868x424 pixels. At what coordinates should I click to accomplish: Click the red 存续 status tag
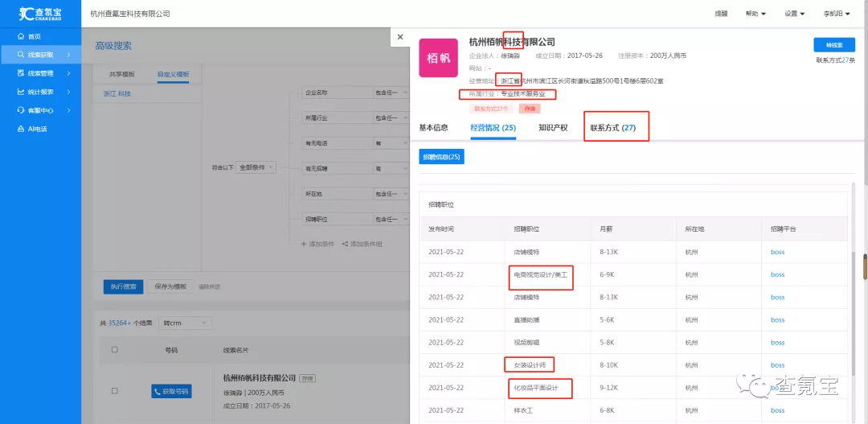click(529, 109)
